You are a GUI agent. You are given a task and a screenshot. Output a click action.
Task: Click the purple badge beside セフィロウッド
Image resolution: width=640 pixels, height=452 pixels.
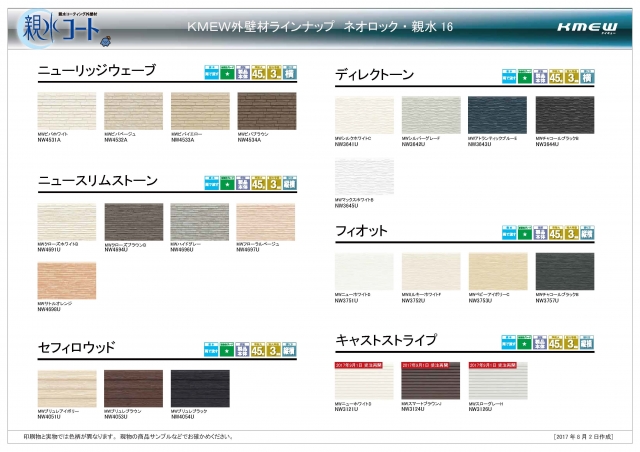(x=242, y=350)
